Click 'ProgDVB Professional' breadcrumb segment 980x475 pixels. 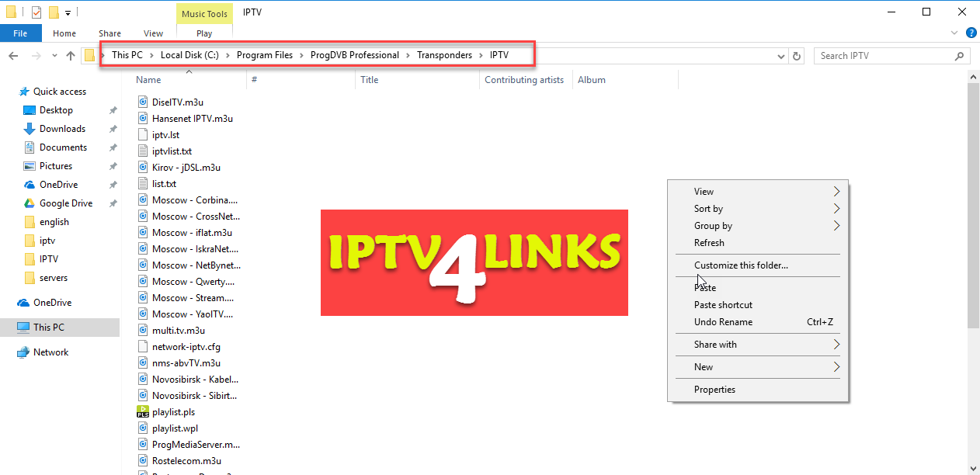coord(355,55)
